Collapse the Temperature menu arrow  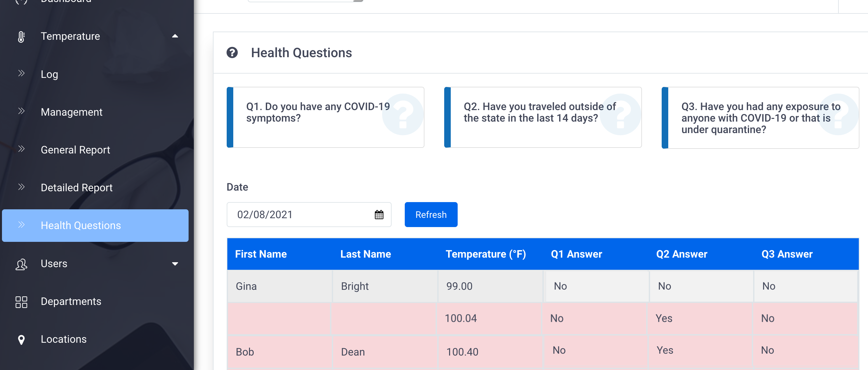click(x=175, y=36)
